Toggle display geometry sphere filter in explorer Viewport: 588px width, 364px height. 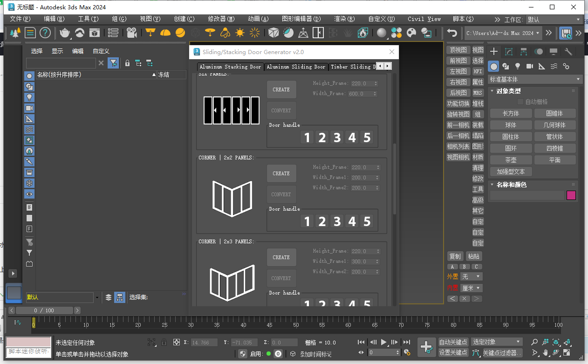point(29,76)
